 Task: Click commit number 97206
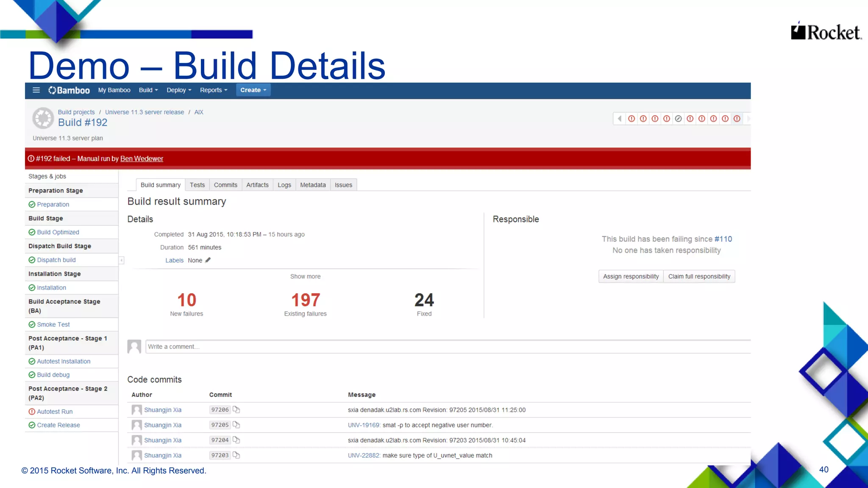point(220,410)
